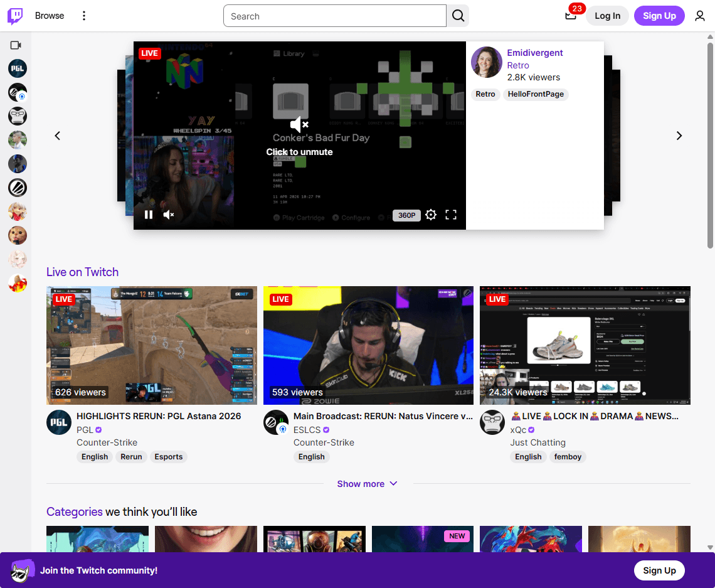This screenshot has width=715, height=588.
Task: Open striped circle ESL avatar in sidebar
Action: pos(18,188)
